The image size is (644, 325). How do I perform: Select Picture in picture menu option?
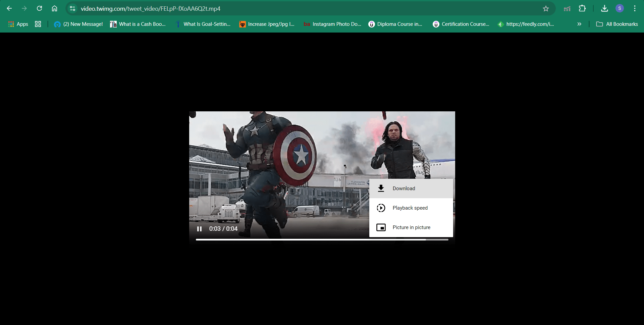411,227
